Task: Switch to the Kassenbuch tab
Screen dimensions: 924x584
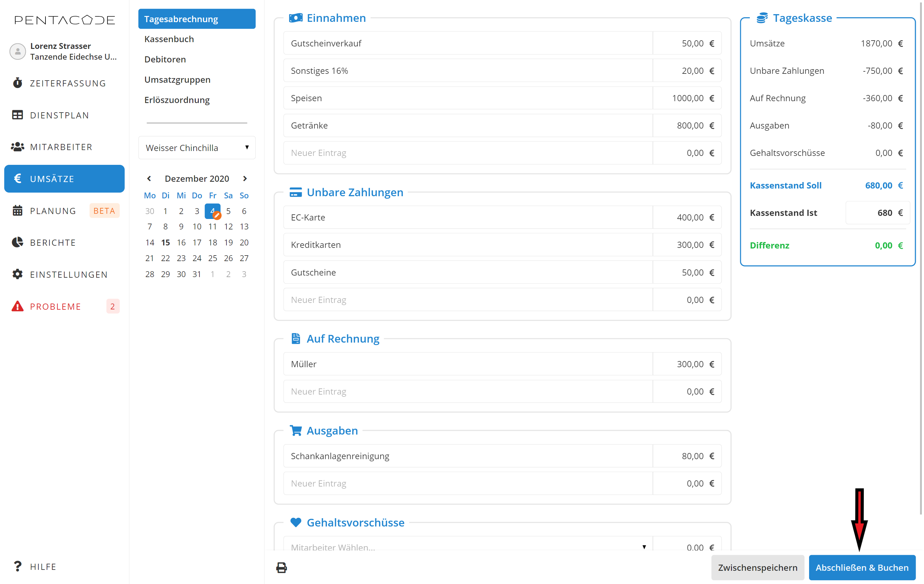Action: click(x=169, y=39)
